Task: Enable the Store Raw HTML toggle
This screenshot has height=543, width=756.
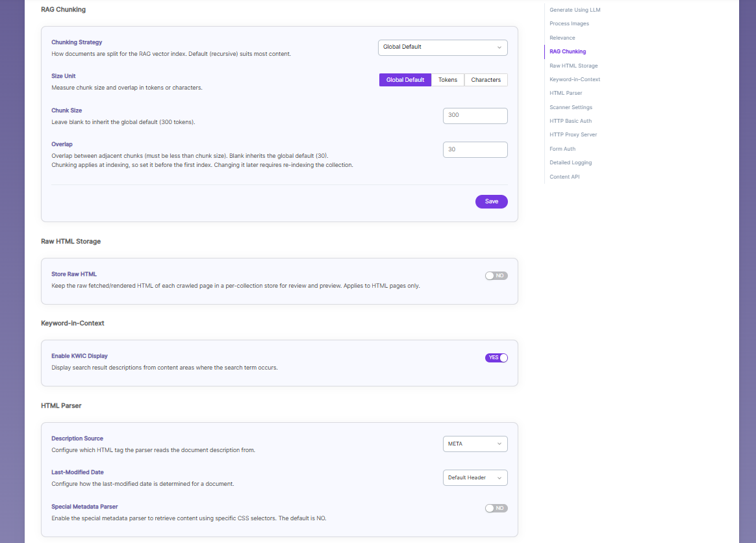Action: pyautogui.click(x=496, y=276)
